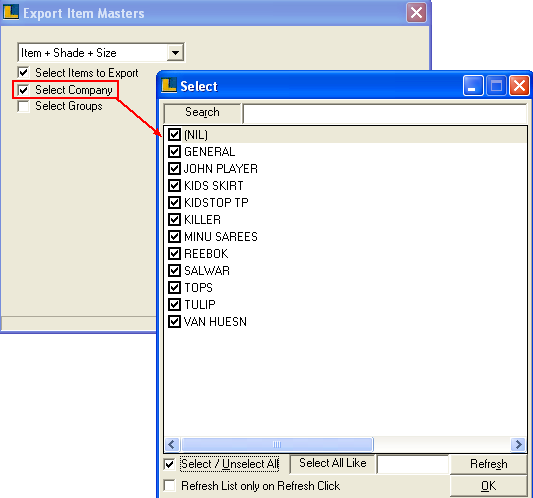Image resolution: width=533 pixels, height=498 pixels.
Task: Click the Select dialog title bar icon
Action: coord(169,85)
